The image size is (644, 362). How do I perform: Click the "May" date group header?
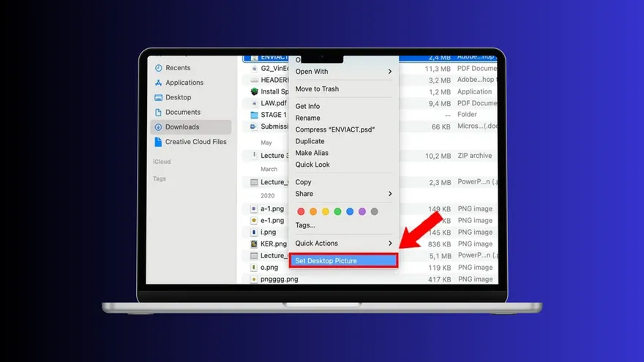[266, 143]
